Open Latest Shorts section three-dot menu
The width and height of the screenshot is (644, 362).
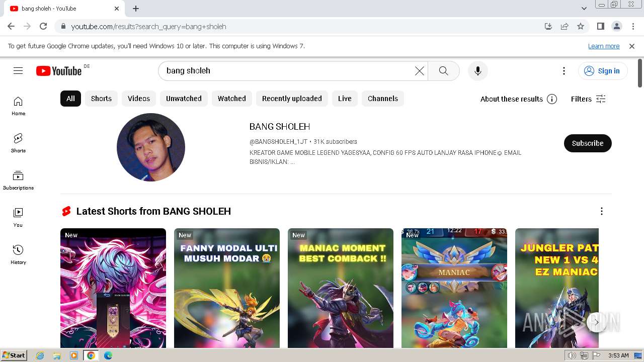pyautogui.click(x=601, y=211)
